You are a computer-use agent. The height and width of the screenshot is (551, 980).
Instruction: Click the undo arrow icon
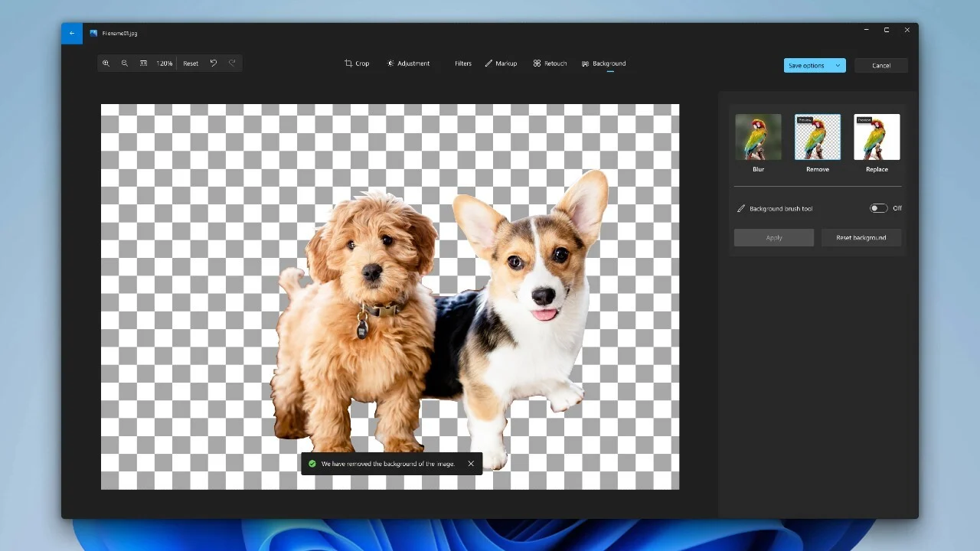click(x=214, y=64)
